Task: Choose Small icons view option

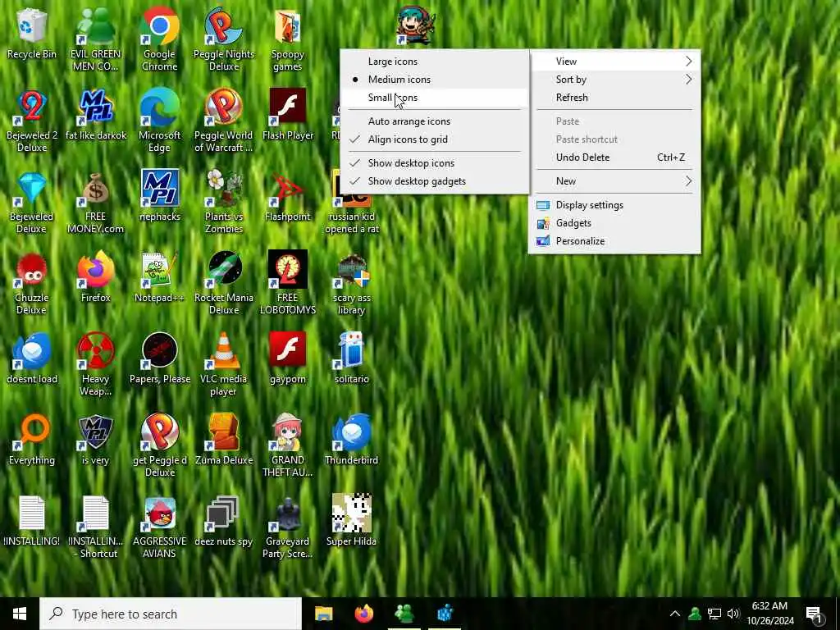Action: click(435, 98)
